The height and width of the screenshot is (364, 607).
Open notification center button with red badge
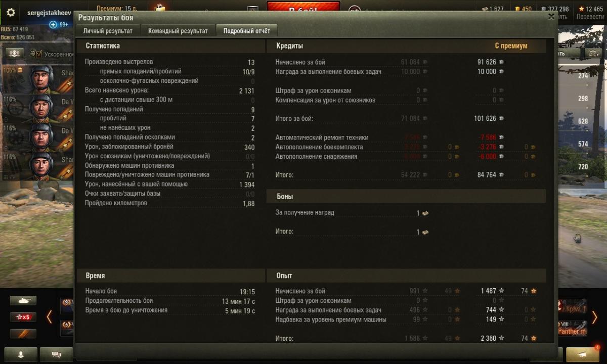tap(583, 354)
